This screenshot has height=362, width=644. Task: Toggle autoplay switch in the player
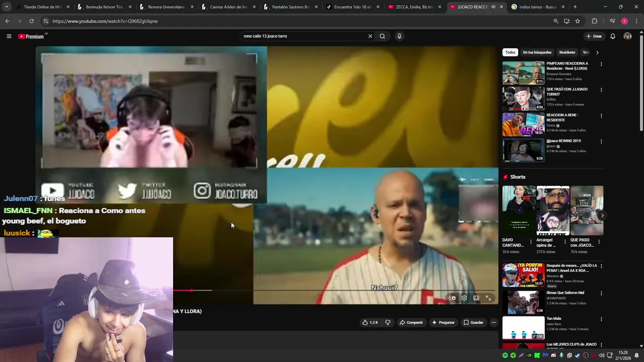coord(452,298)
